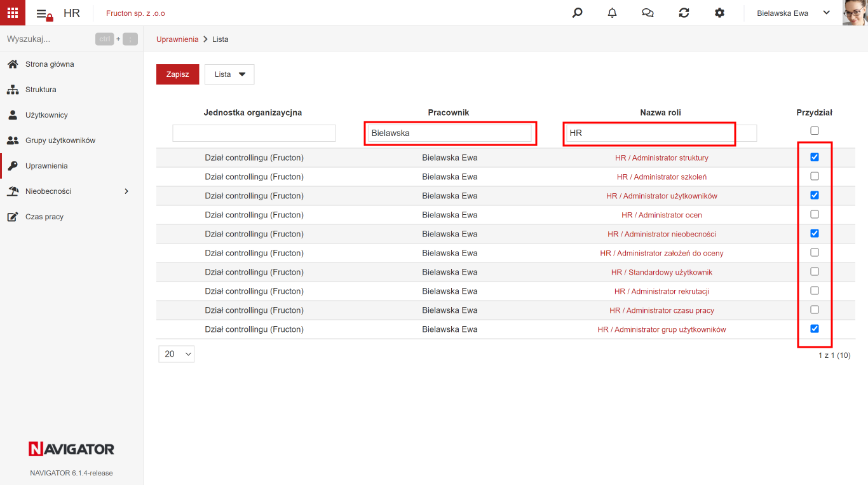Click the Zapisz button

(x=177, y=74)
